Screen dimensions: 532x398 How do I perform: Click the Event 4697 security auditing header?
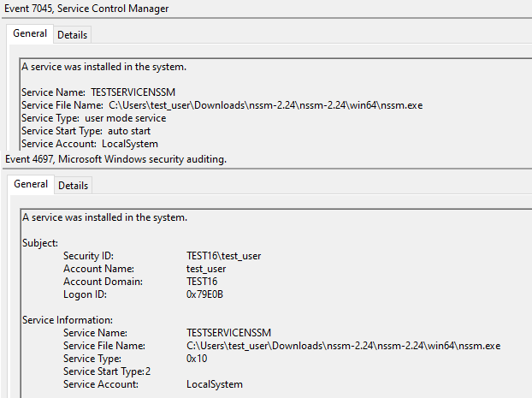point(115,158)
